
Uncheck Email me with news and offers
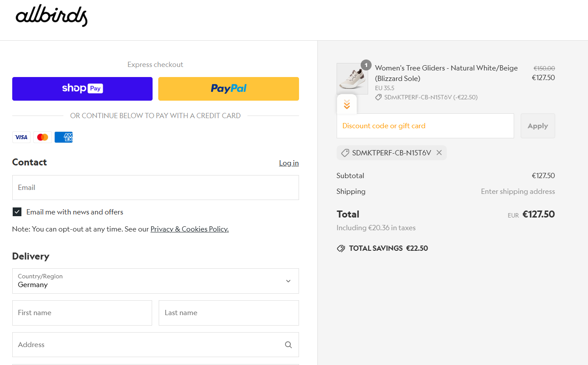click(x=17, y=212)
